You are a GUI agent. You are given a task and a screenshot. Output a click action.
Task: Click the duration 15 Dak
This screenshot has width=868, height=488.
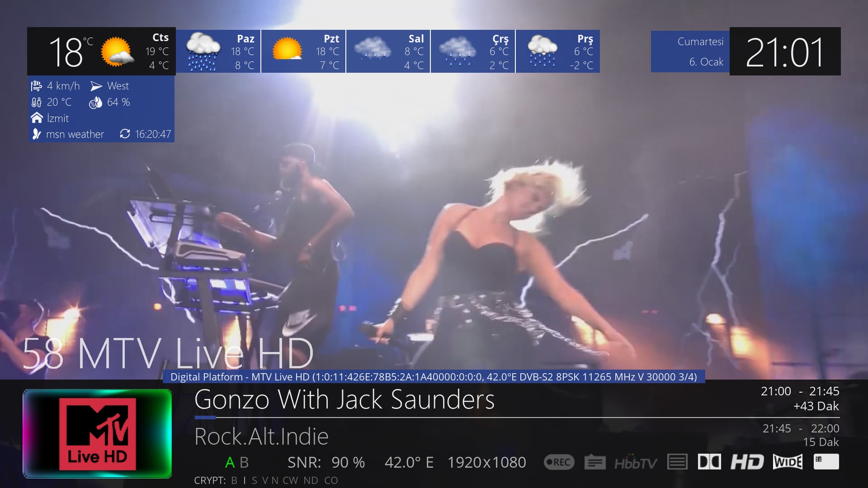[x=821, y=442]
